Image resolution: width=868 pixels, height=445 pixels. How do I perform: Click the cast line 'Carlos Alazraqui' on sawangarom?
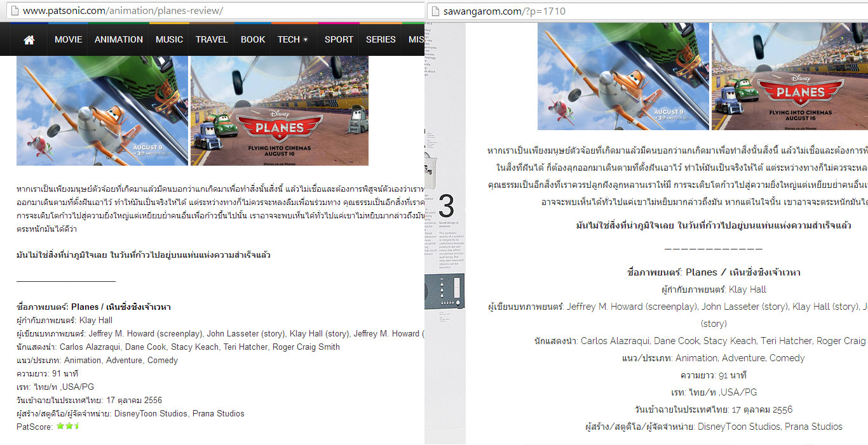[700, 341]
